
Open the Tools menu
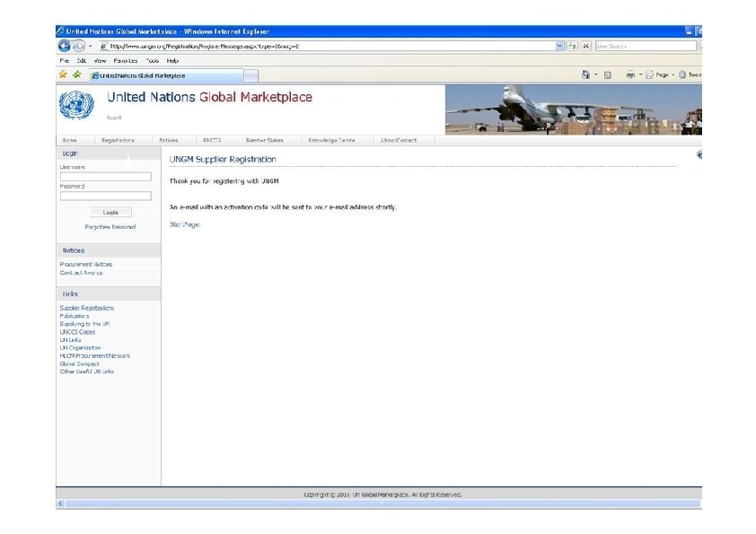click(x=153, y=61)
